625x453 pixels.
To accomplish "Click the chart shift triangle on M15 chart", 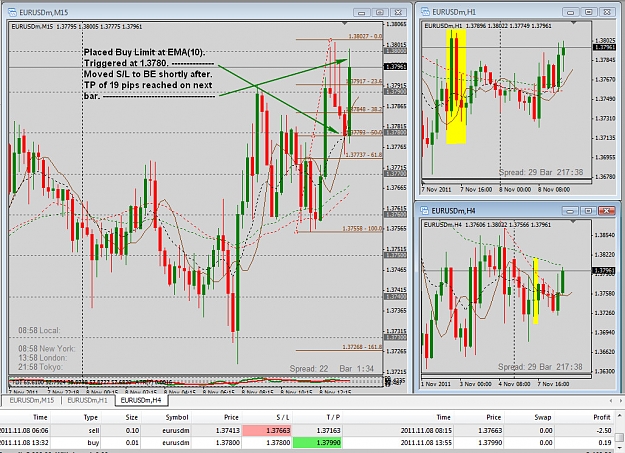I will (345, 24).
